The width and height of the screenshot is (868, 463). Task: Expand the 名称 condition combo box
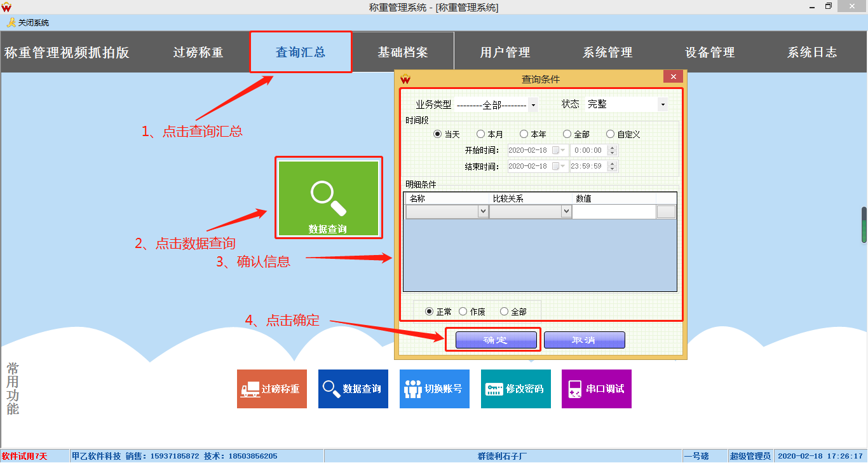(483, 212)
